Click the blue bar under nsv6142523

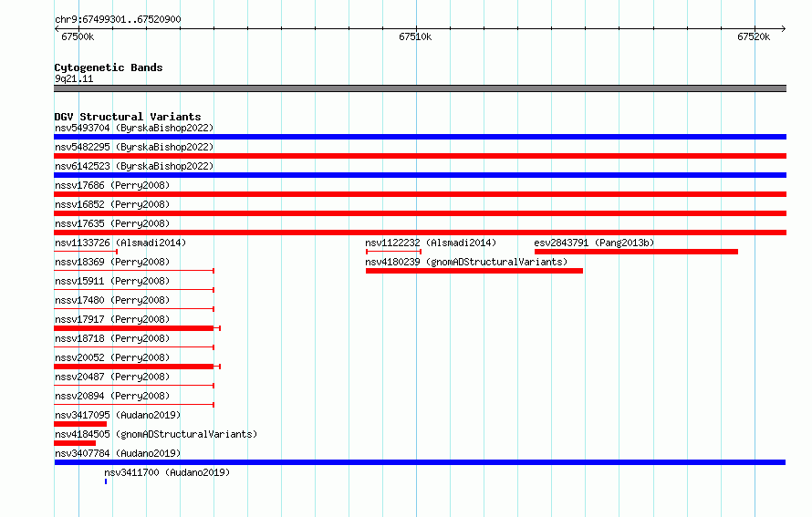420,175
